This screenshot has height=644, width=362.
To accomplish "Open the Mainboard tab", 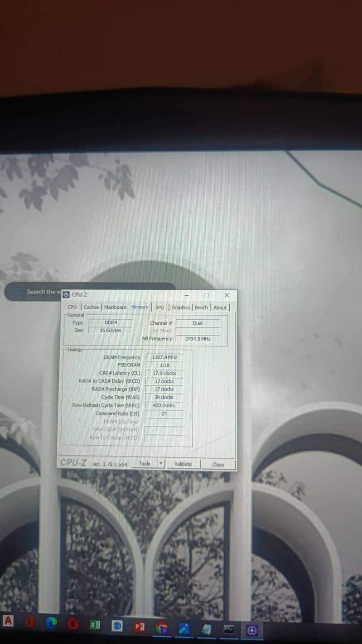I will coord(115,307).
